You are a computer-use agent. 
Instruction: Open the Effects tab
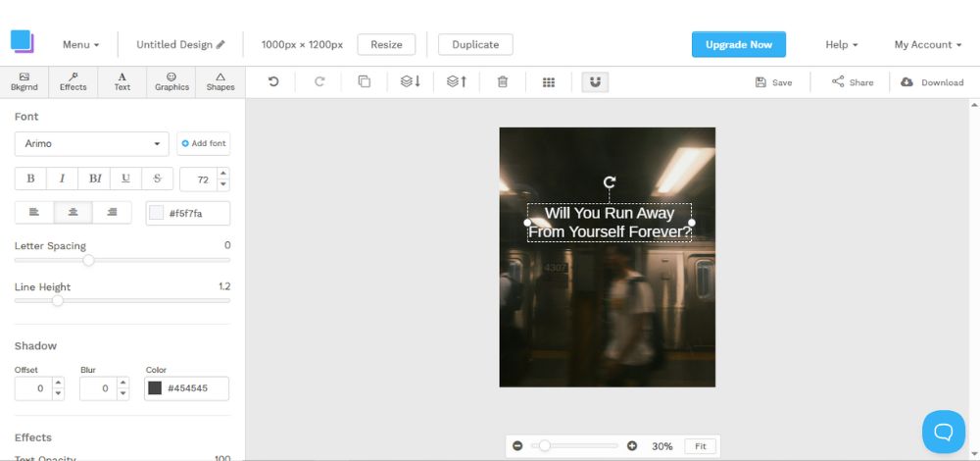point(73,82)
